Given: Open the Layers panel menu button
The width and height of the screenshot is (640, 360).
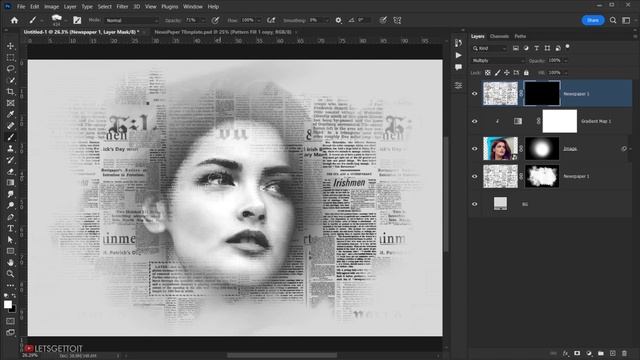Looking at the screenshot, I should [635, 36].
